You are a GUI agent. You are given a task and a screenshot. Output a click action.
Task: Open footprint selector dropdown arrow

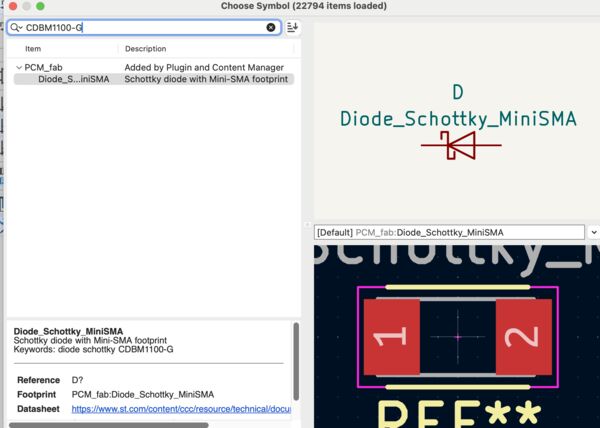click(593, 232)
